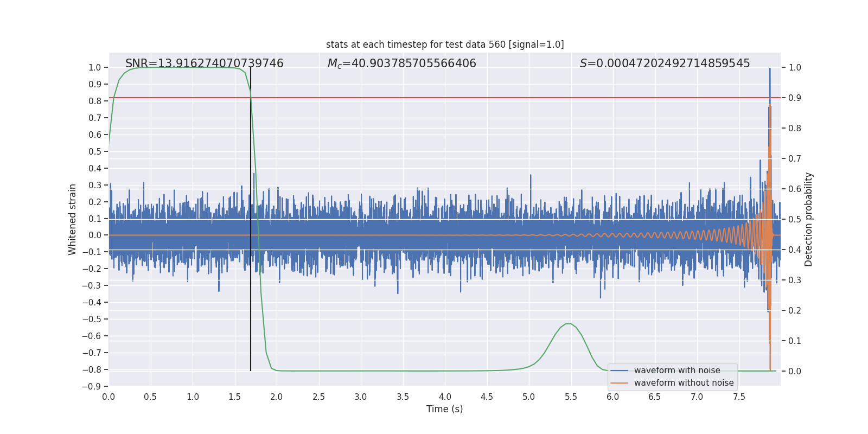This screenshot has width=868, height=434.
Task: Click the black vertical marker line
Action: pos(251,219)
